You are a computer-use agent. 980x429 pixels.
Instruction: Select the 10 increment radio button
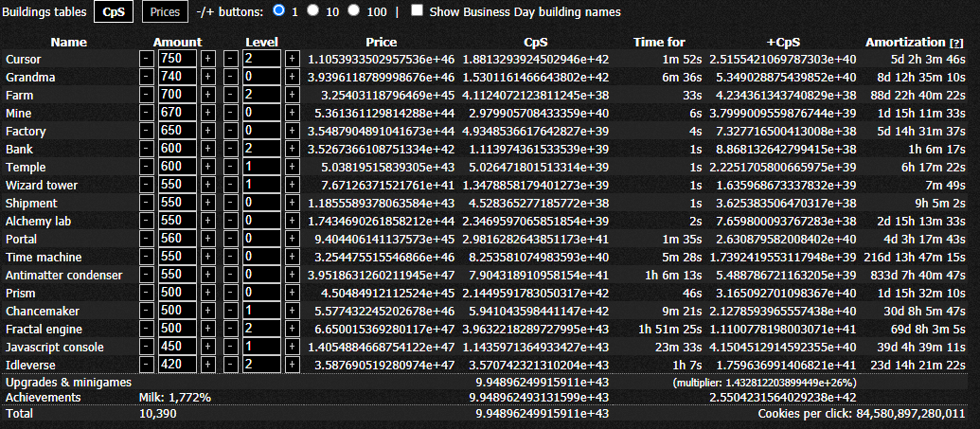(x=313, y=10)
